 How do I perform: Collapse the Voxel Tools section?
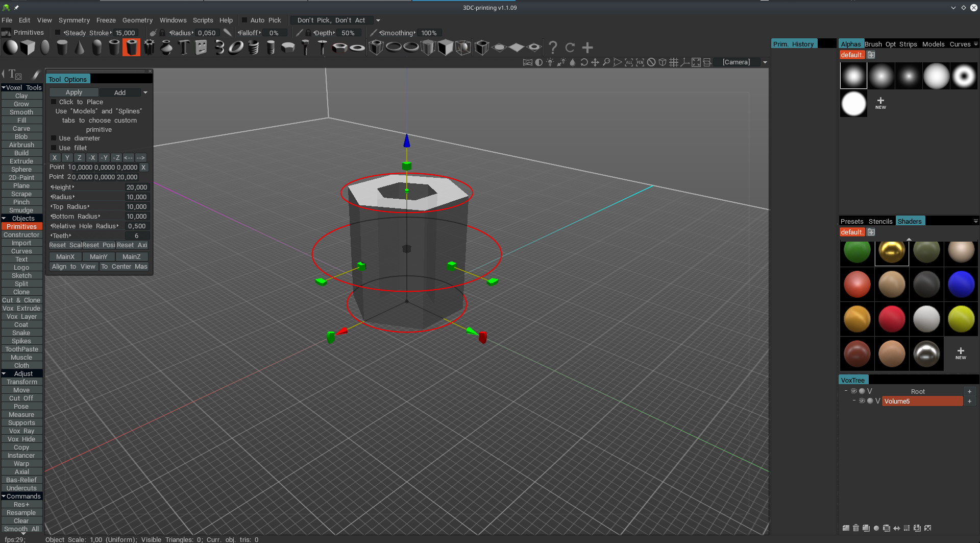pos(4,88)
